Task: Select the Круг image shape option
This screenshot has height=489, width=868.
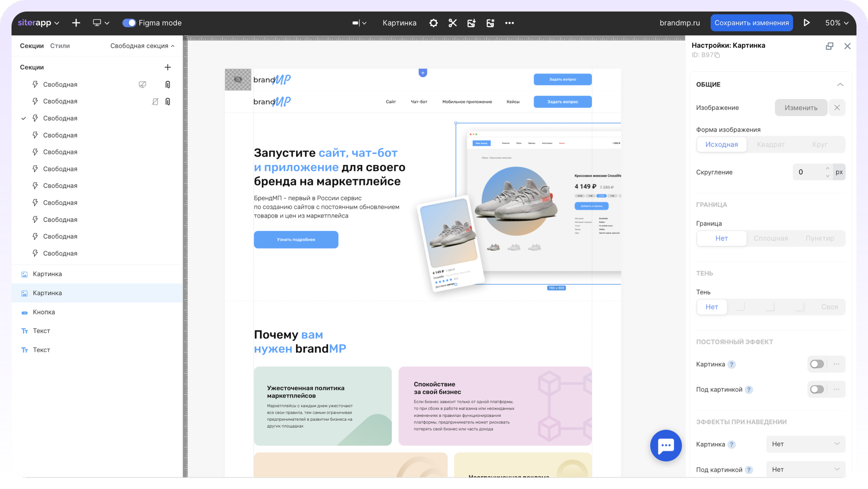Action: pos(819,145)
